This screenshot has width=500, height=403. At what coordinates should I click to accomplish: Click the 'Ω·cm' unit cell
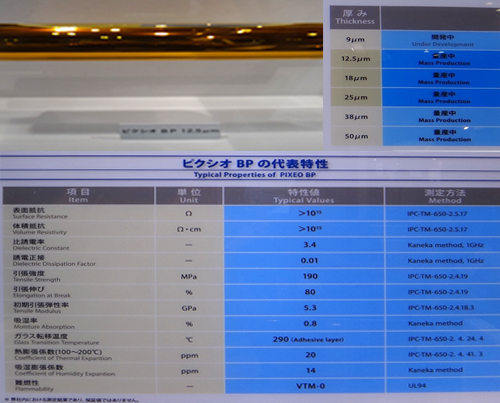(189, 229)
